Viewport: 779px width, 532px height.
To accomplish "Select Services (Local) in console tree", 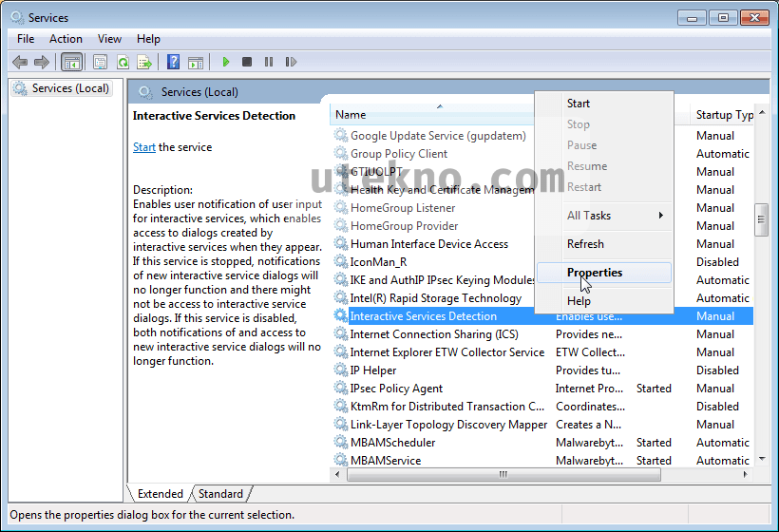I will click(x=61, y=88).
